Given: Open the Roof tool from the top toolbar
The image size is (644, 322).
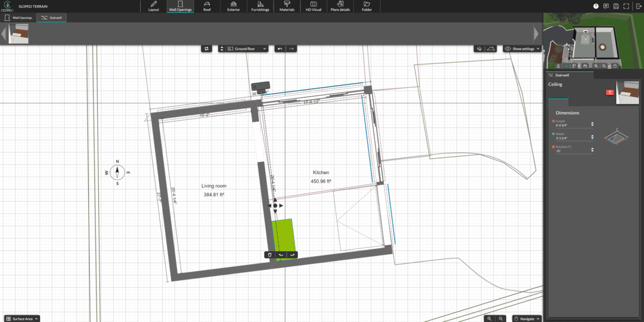Looking at the screenshot, I should (x=207, y=6).
